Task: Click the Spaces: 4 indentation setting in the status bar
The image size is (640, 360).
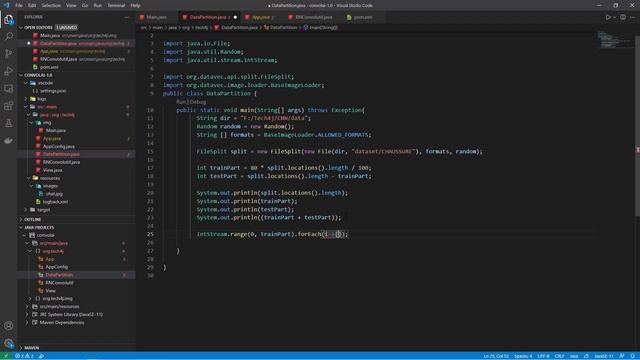Action: (x=523, y=356)
